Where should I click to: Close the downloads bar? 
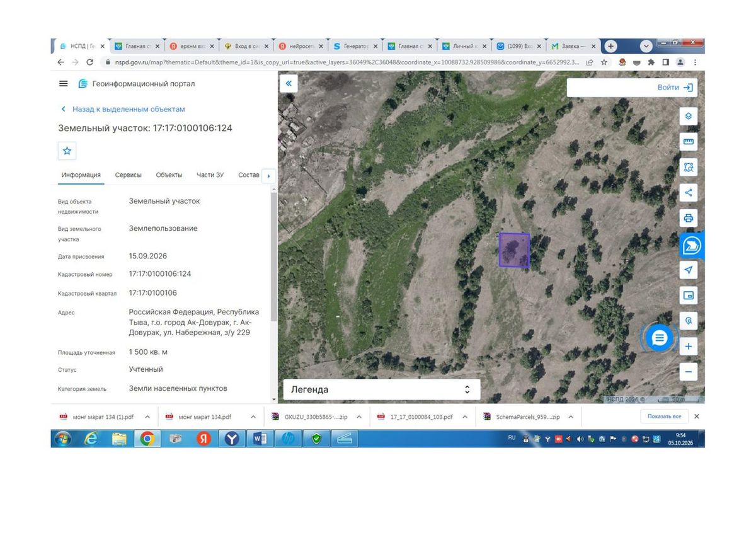[696, 417]
